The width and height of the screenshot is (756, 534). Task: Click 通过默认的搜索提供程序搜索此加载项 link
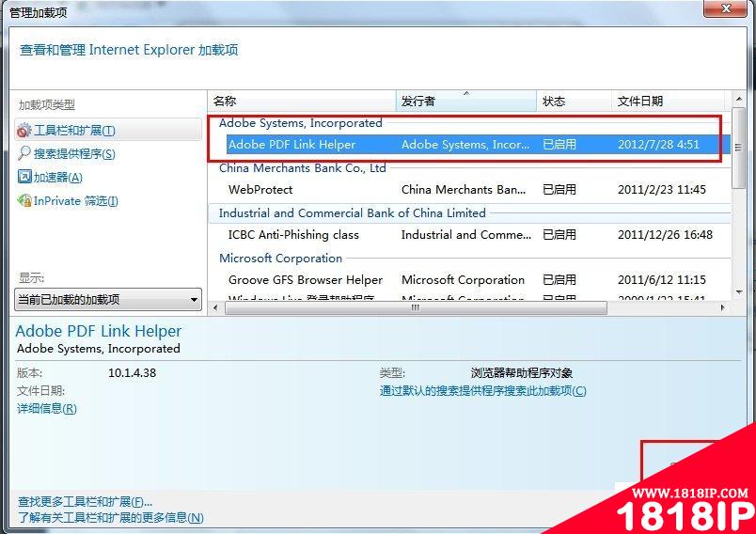point(482,391)
